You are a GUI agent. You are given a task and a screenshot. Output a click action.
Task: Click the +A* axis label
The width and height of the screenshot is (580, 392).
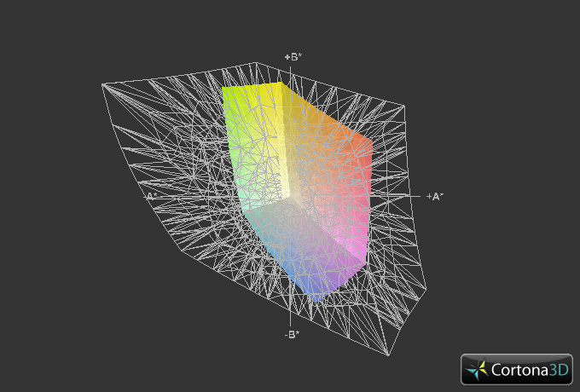coord(435,197)
